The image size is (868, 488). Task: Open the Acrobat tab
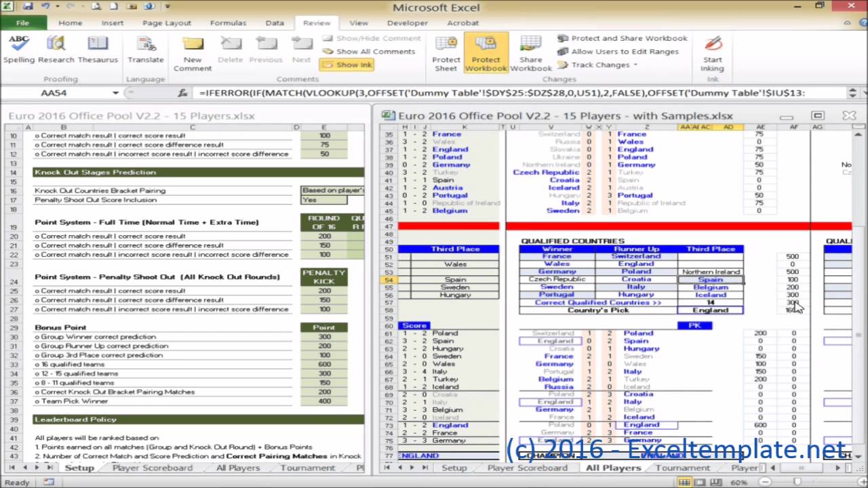(x=462, y=23)
